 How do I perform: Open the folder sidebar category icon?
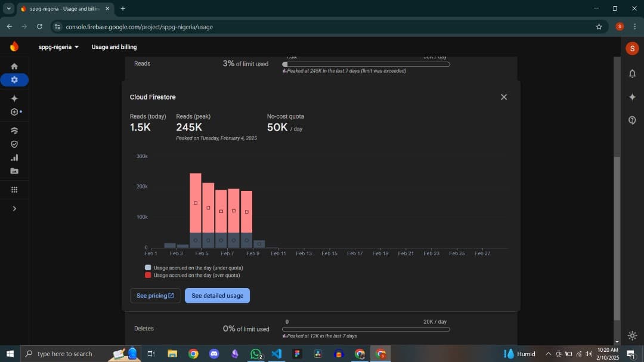14,171
